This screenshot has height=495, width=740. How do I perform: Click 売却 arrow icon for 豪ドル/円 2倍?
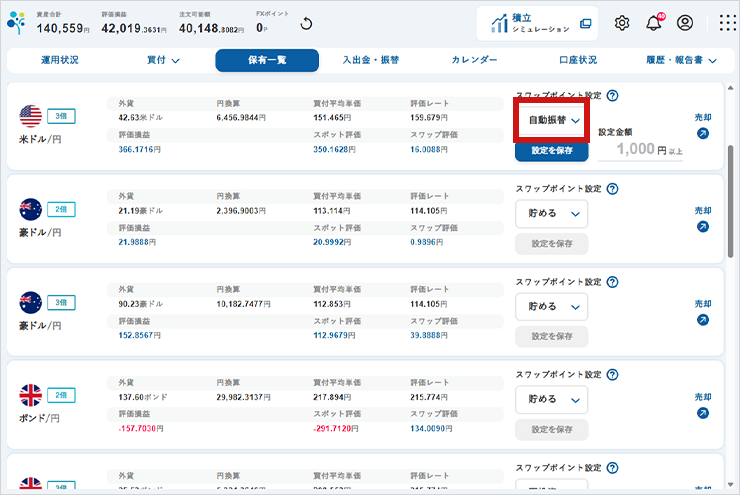[x=703, y=227]
